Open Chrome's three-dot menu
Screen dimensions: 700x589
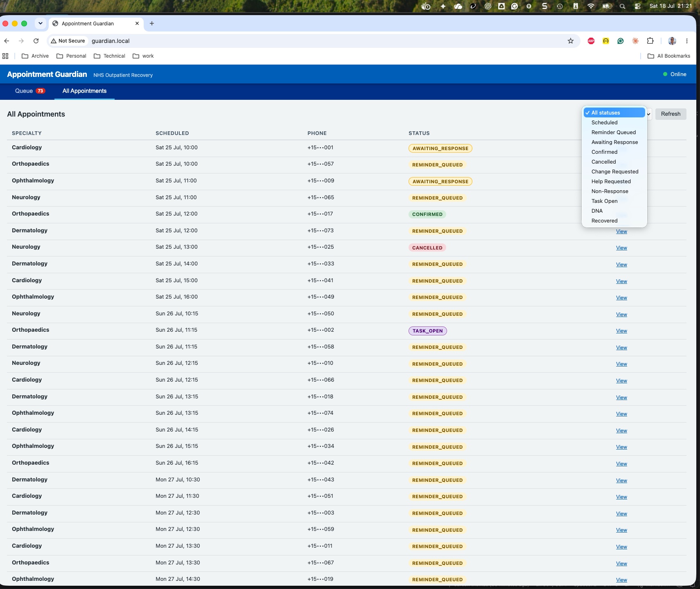click(x=687, y=41)
